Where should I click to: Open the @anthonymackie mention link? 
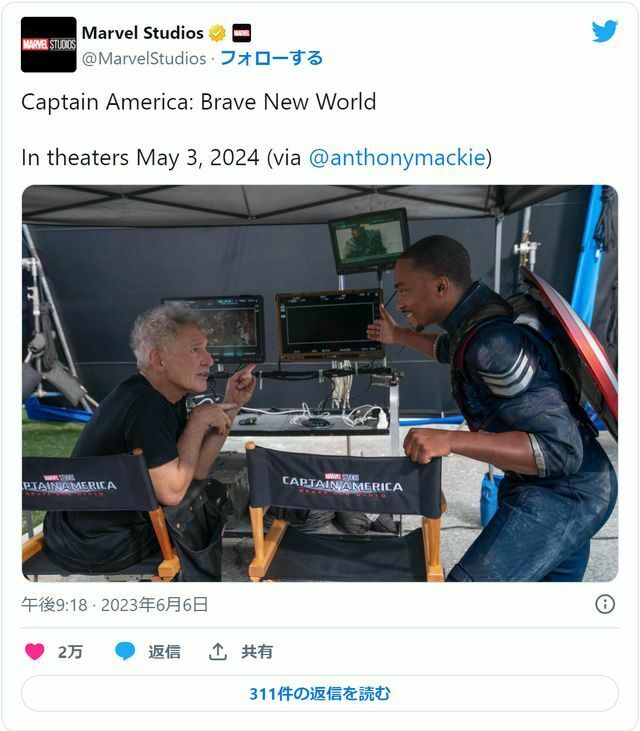[397, 158]
